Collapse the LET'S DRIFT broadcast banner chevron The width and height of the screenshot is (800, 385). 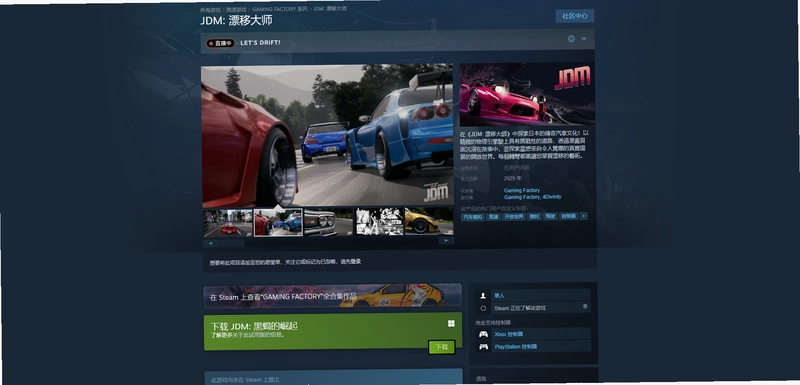[x=584, y=39]
